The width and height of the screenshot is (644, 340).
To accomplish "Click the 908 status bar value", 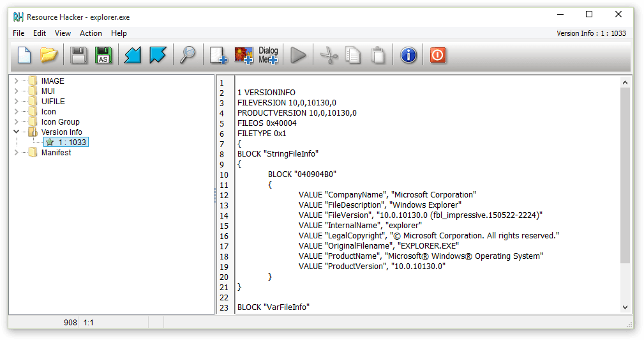I will pos(70,323).
